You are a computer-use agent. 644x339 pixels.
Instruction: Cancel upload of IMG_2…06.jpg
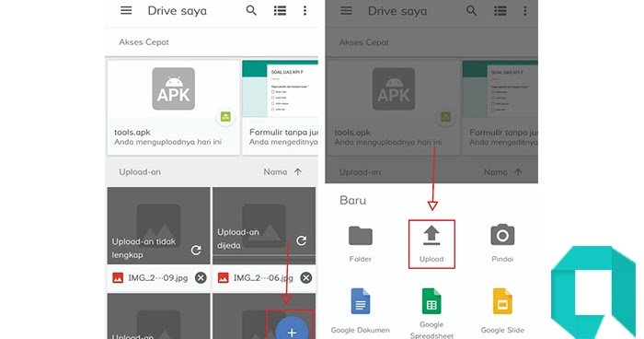(x=306, y=278)
